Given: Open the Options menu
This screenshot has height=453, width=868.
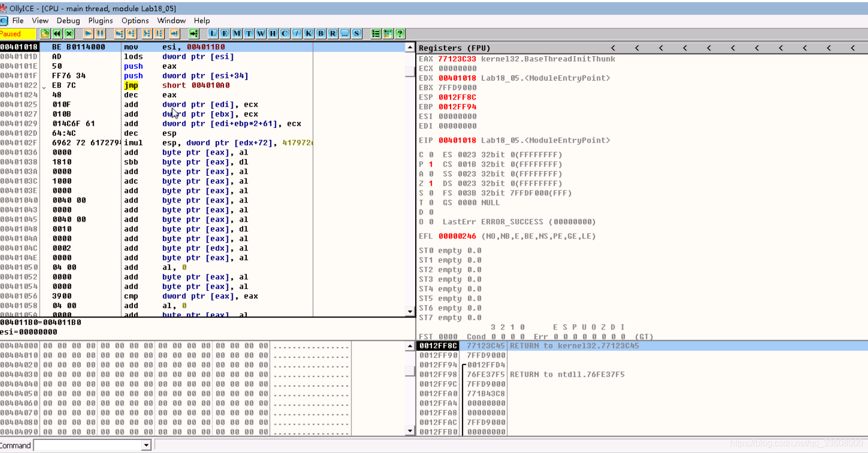Looking at the screenshot, I should coord(135,21).
